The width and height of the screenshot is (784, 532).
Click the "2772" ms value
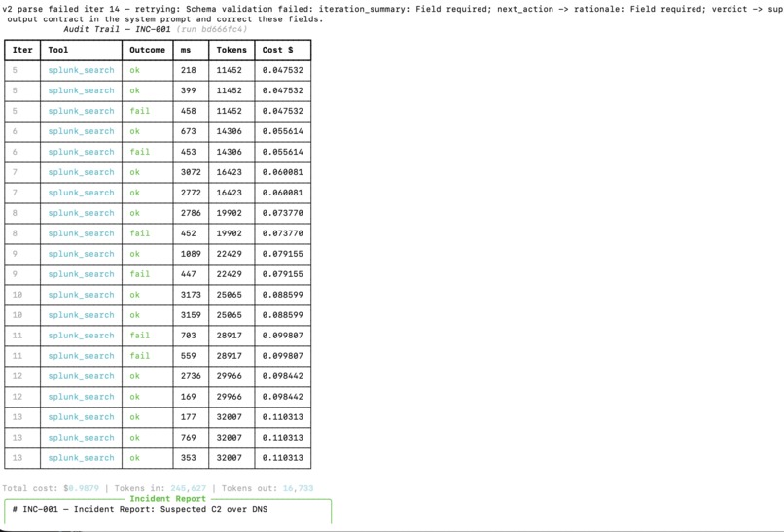191,193
